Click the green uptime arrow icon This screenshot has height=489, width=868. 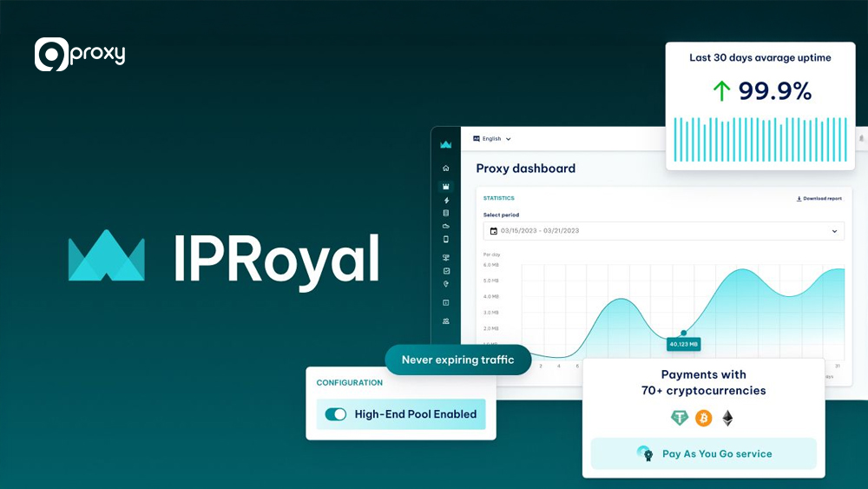click(721, 91)
